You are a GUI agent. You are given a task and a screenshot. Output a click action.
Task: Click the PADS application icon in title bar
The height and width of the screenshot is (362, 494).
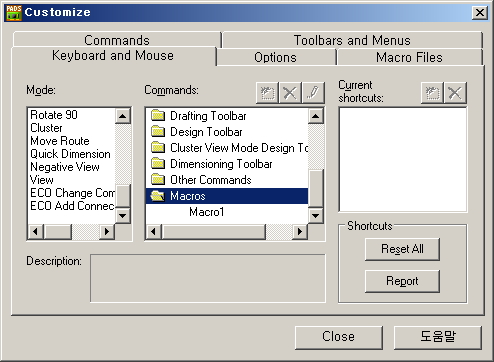[x=14, y=13]
